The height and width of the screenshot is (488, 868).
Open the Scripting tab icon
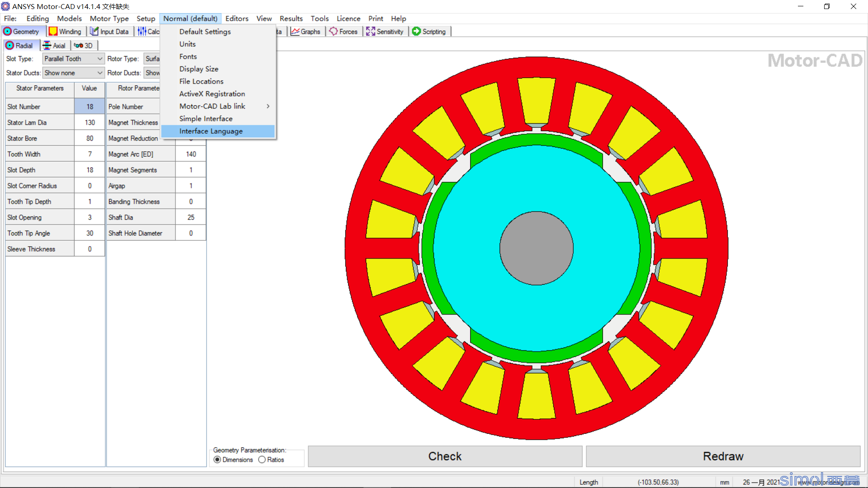tap(416, 32)
